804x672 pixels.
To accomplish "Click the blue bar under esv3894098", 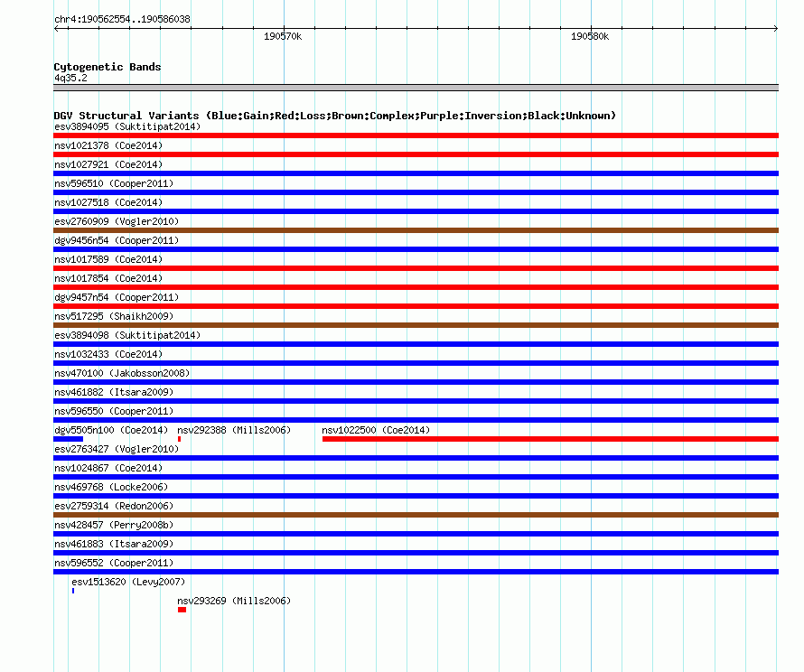I will pos(416,344).
